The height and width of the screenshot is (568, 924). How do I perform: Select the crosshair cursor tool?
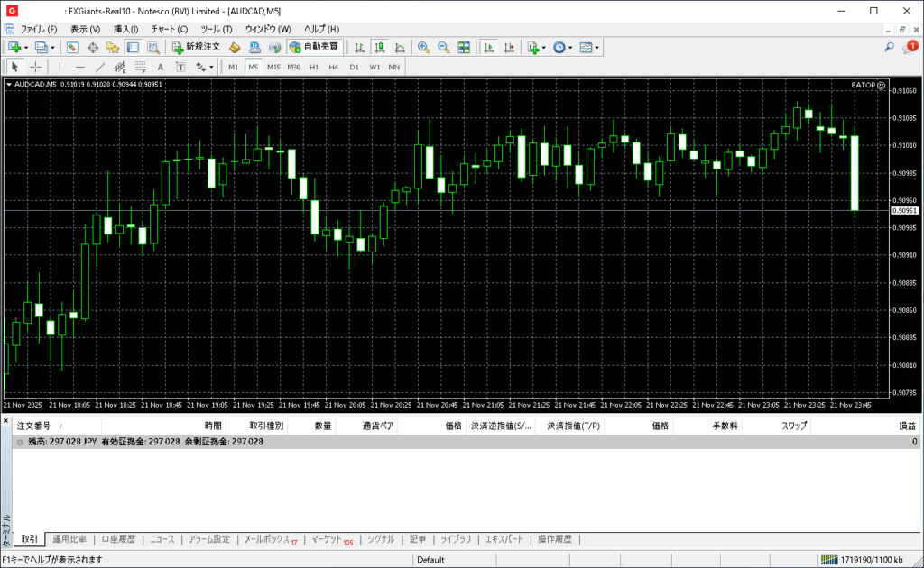(36, 67)
